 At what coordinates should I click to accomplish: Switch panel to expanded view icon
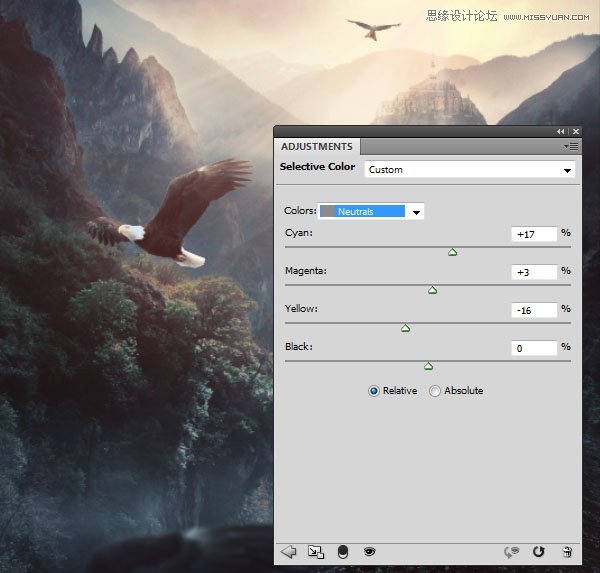tap(316, 552)
